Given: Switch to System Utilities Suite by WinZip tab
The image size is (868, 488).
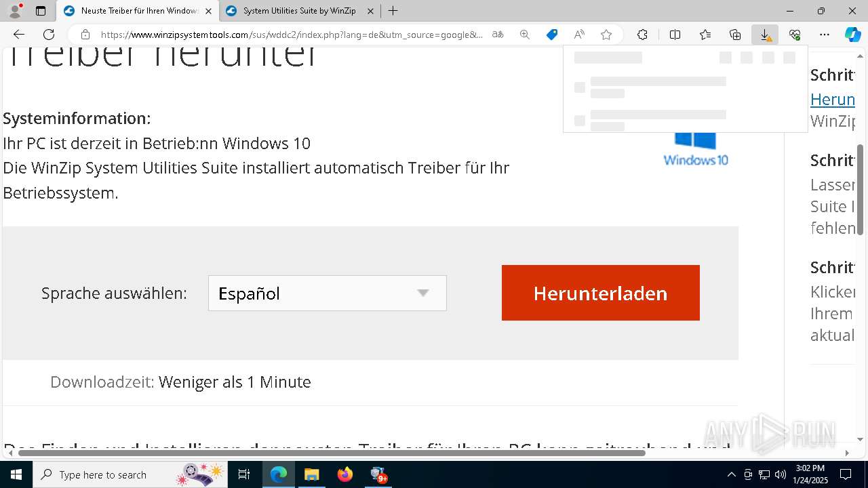Looking at the screenshot, I should tap(300, 11).
